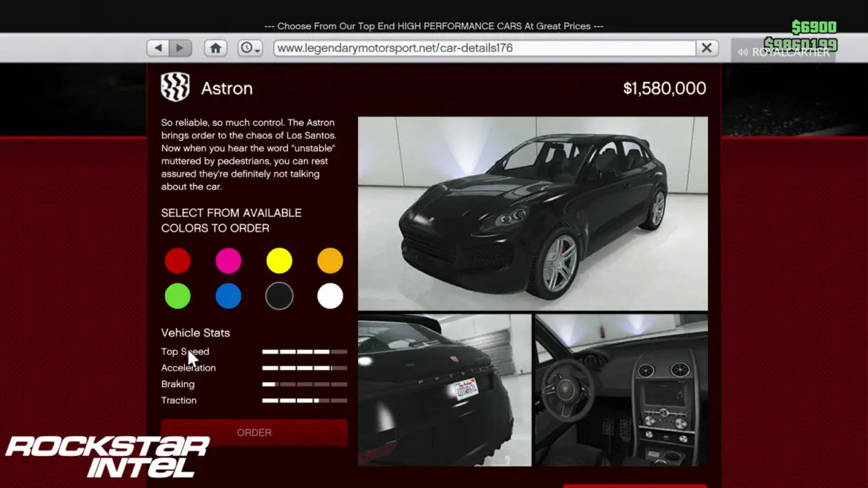This screenshot has height=488, width=868.
Task: Click the Vehicle Stats heading
Action: pyautogui.click(x=196, y=333)
